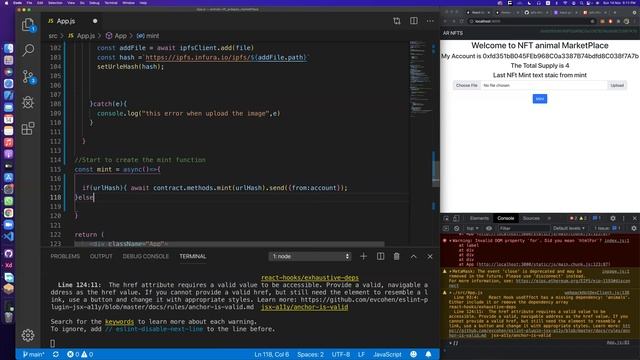The width and height of the screenshot is (640, 360).
Task: Open the console settings gear in DevTools
Action: coord(634,228)
